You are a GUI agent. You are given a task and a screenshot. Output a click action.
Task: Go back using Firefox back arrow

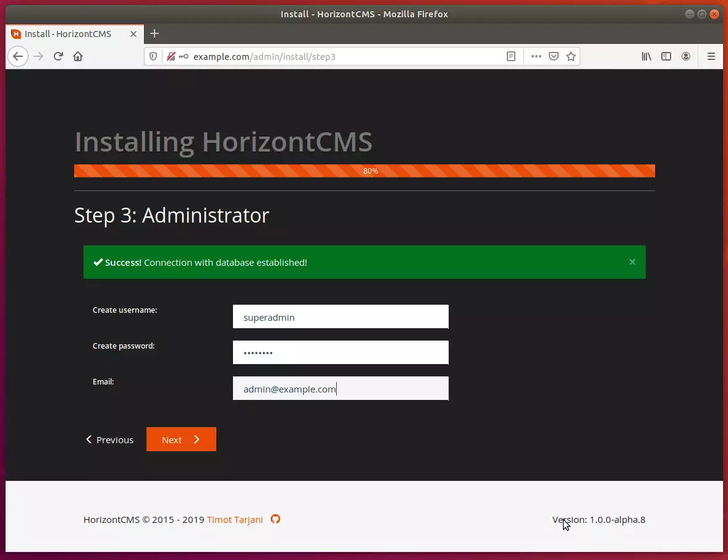(x=18, y=57)
